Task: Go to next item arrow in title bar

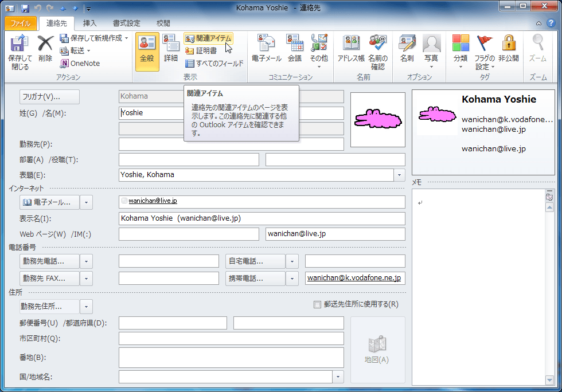Action: click(76, 8)
